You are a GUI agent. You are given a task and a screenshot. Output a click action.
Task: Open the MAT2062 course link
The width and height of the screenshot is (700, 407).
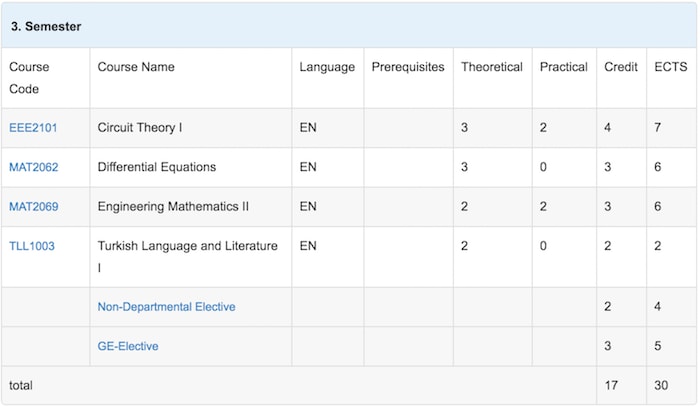pyautogui.click(x=33, y=167)
